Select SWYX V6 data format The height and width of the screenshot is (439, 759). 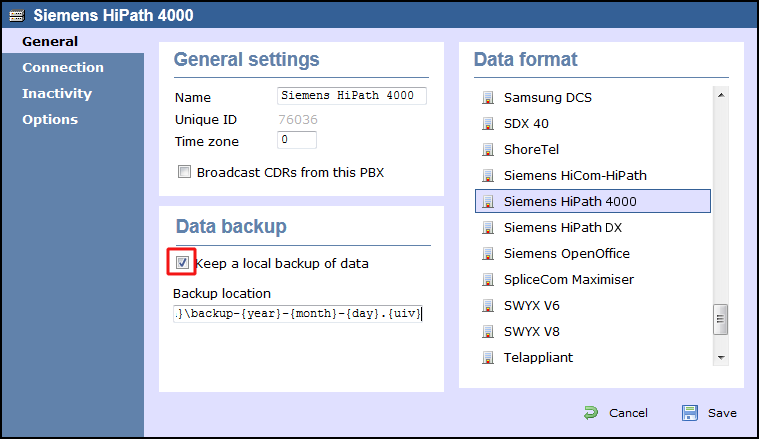pos(593,306)
